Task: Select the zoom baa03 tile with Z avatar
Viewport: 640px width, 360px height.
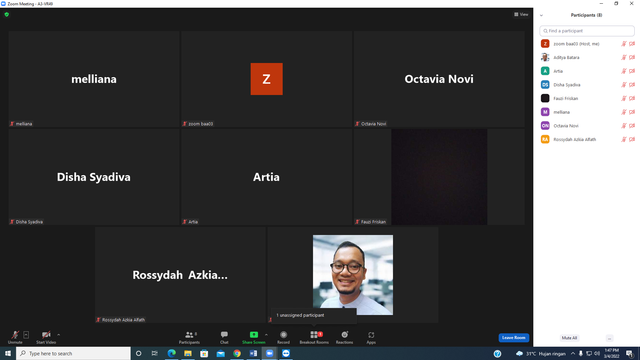Action: [267, 79]
